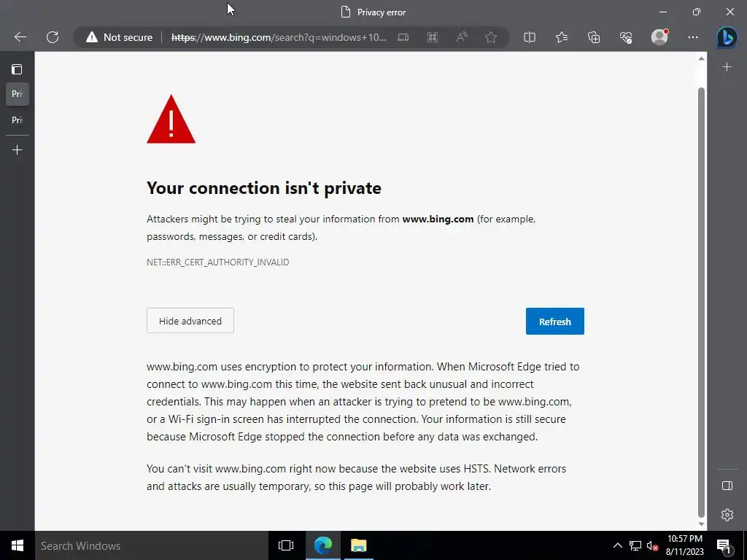Screen dimensions: 747x560
Task: Open the QR code/collections grid icon
Action: 432,37
